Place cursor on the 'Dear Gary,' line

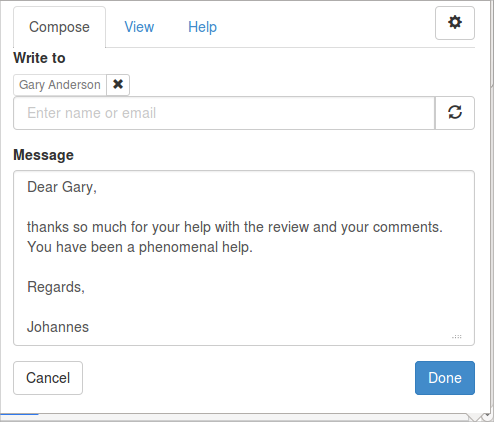pos(62,187)
